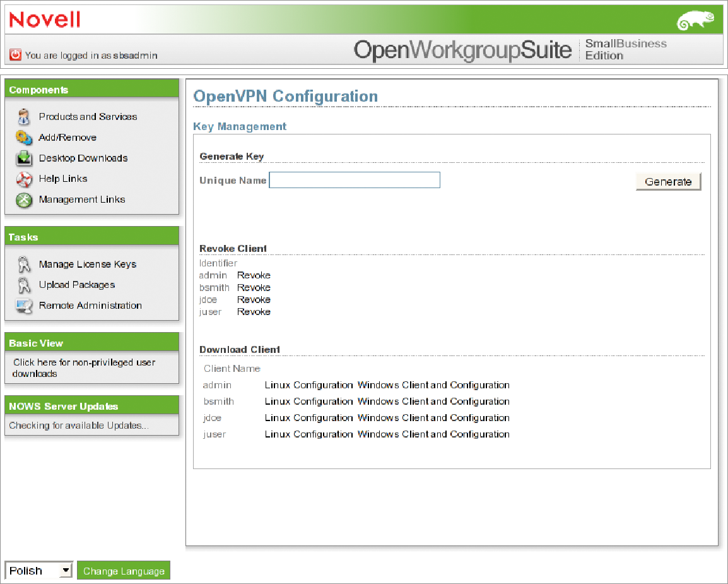
Task: Click 'juser' in Revoke Client list
Action: coord(210,312)
